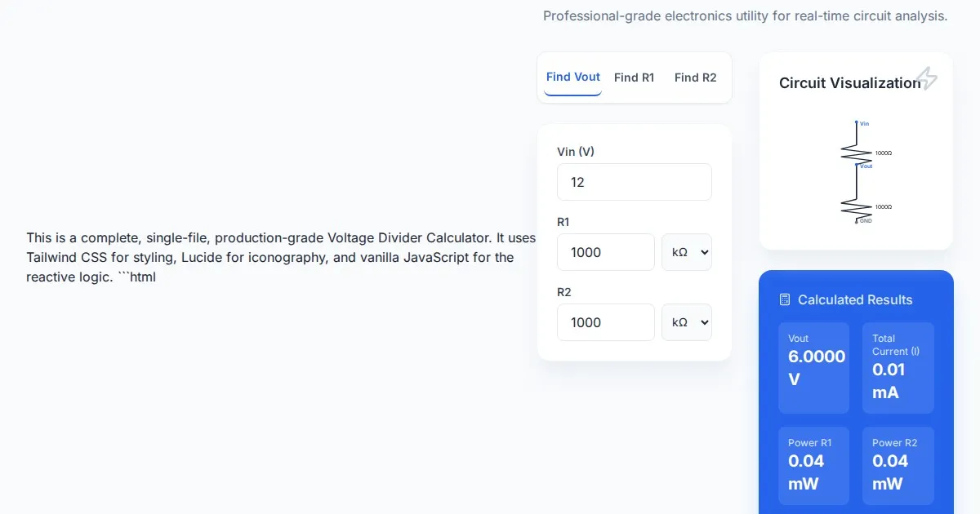Click the GND terminal in the circuit diagram
Screen dimensions: 980x514
point(857,220)
